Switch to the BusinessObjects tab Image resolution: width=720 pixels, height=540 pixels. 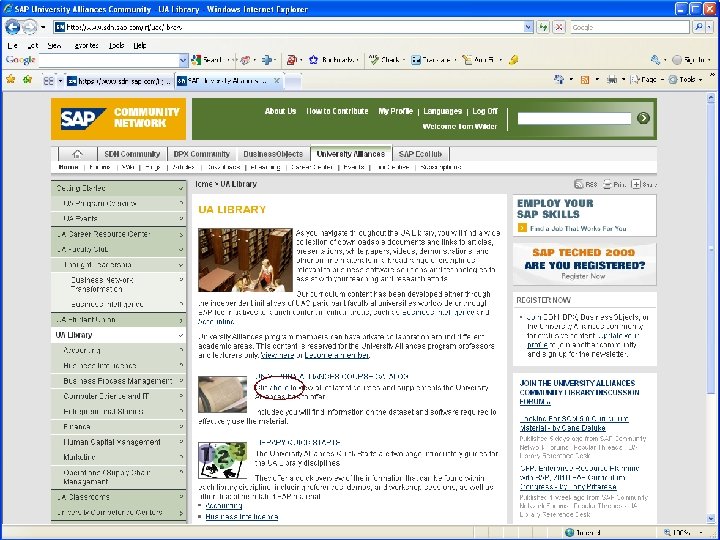273,154
